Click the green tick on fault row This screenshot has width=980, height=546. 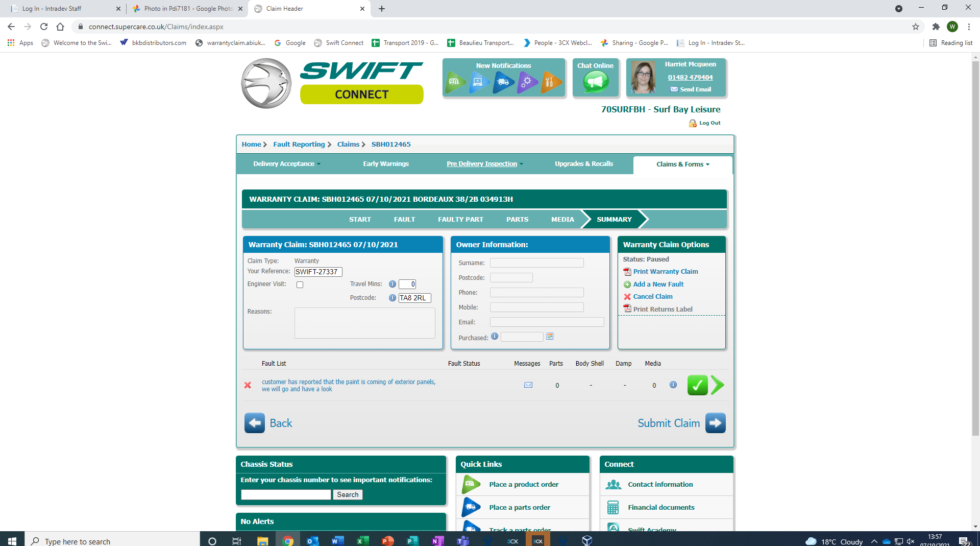point(697,385)
